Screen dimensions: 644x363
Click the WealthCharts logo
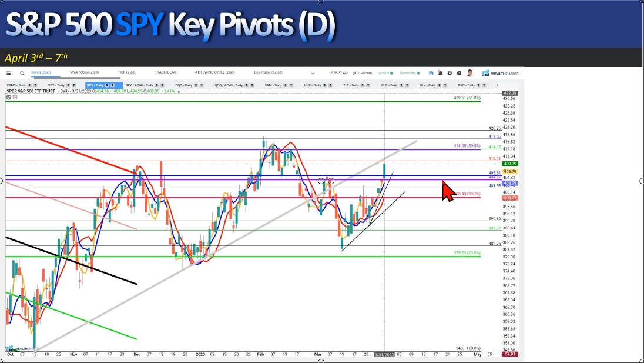click(500, 74)
